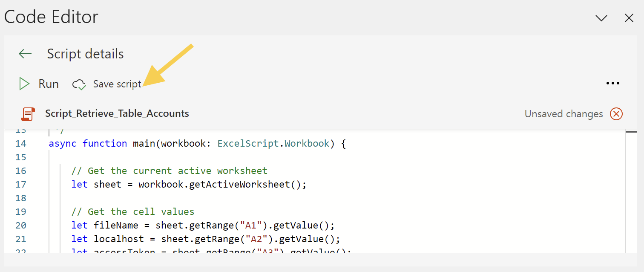Expand the Code Editor chevron menu
The width and height of the screenshot is (644, 272).
pyautogui.click(x=601, y=18)
